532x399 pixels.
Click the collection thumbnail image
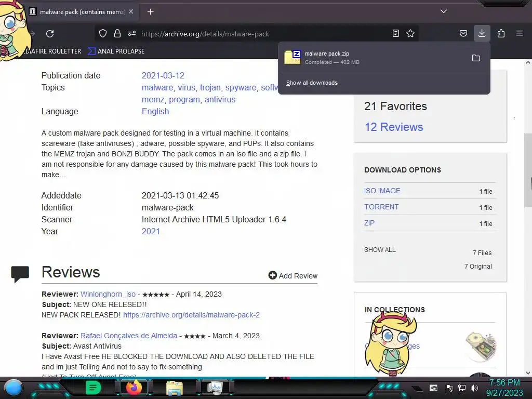tap(481, 347)
